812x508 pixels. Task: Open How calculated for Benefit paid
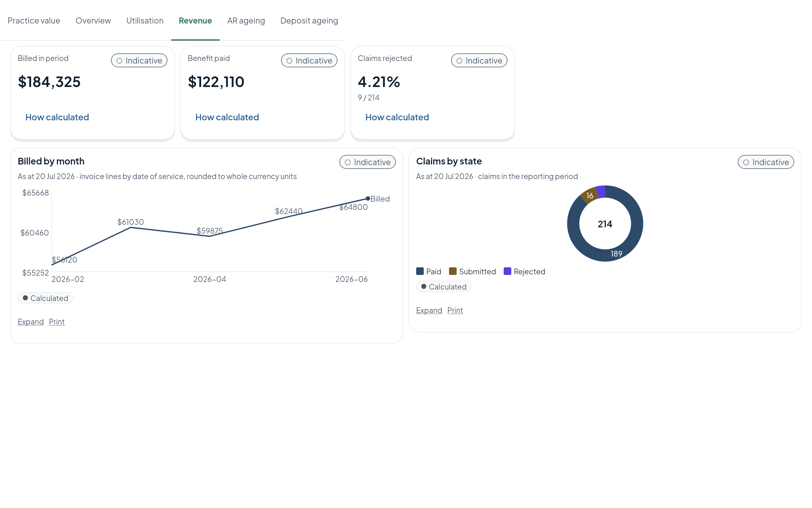227,117
